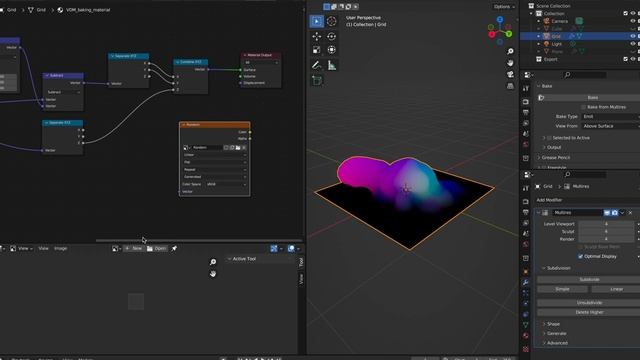Activate the Scale tool in viewport
The image size is (640, 360).
[x=317, y=50]
